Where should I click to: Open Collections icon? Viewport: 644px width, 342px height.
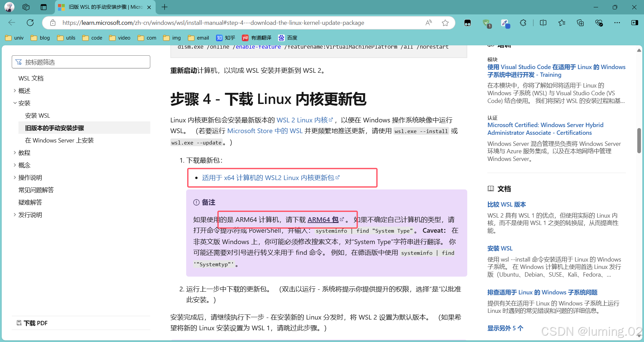[x=580, y=23]
